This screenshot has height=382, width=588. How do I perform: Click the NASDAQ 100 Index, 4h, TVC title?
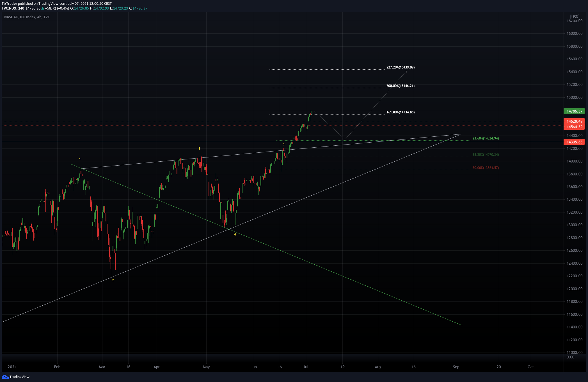27,17
